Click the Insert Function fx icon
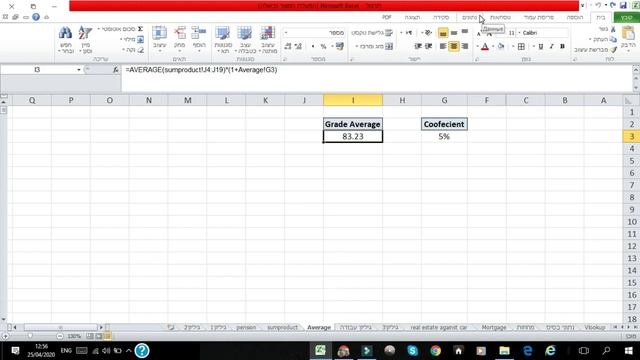Screen dimensions: 640x360 click(x=116, y=70)
